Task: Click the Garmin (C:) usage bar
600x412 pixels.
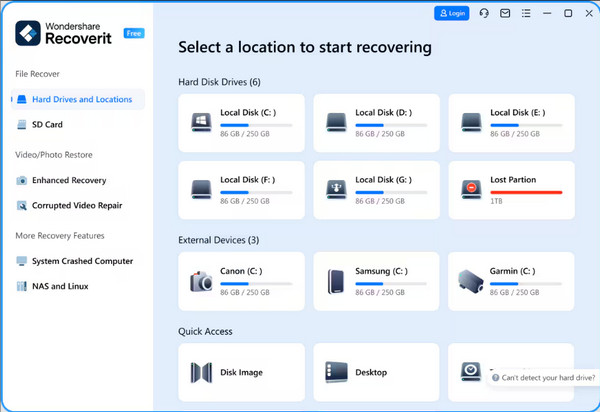Action: 526,282
